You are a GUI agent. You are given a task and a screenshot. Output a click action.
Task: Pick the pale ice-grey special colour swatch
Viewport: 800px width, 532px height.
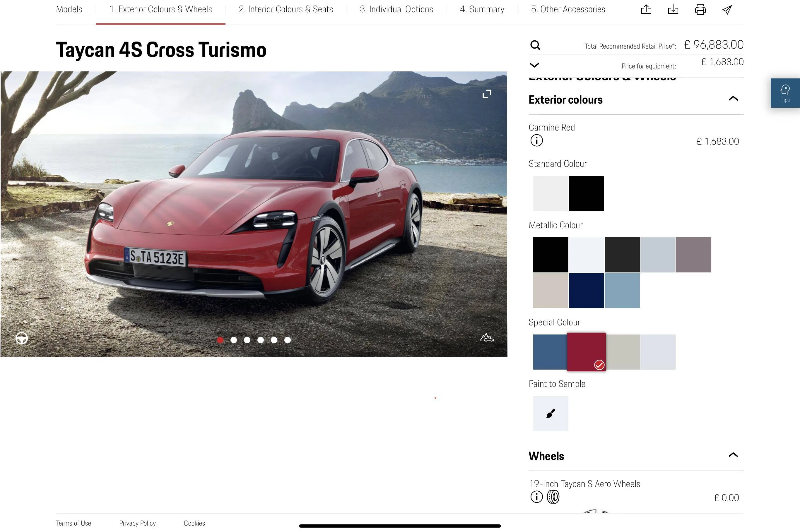click(658, 352)
